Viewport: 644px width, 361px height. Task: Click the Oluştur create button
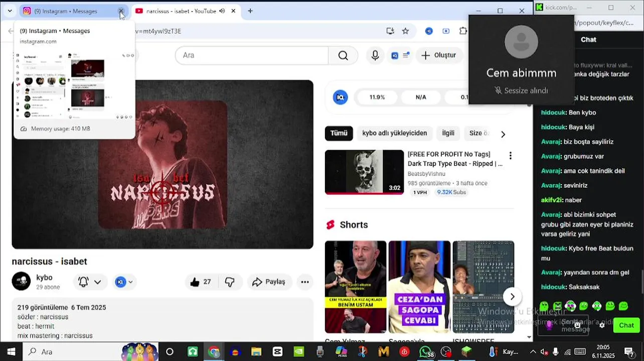point(439,55)
